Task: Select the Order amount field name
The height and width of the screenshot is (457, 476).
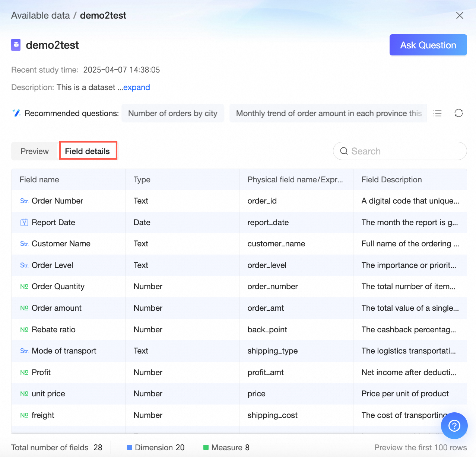Action: [x=57, y=308]
